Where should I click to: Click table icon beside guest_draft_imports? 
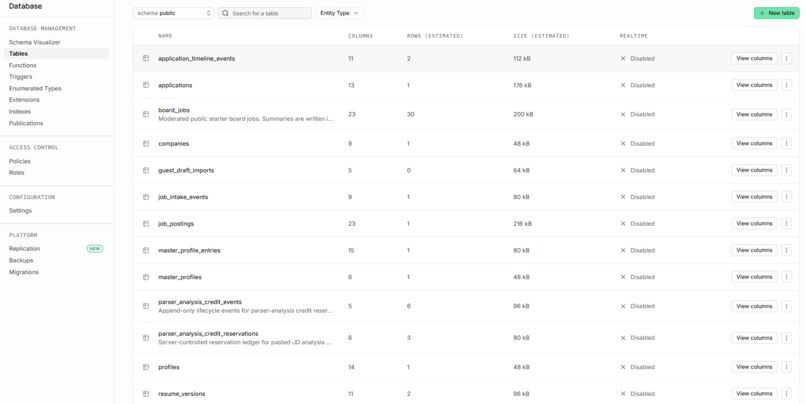click(x=146, y=170)
